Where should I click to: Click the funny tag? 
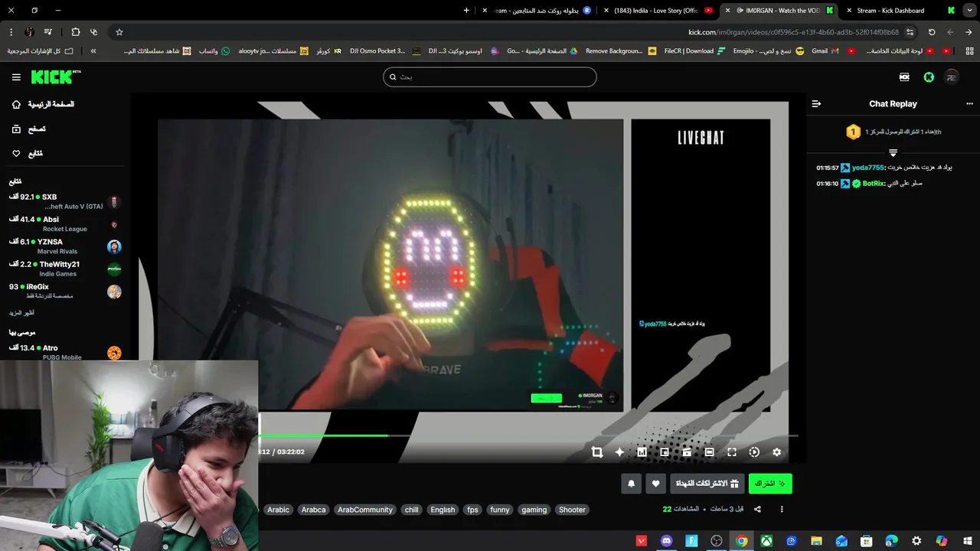[x=500, y=510]
